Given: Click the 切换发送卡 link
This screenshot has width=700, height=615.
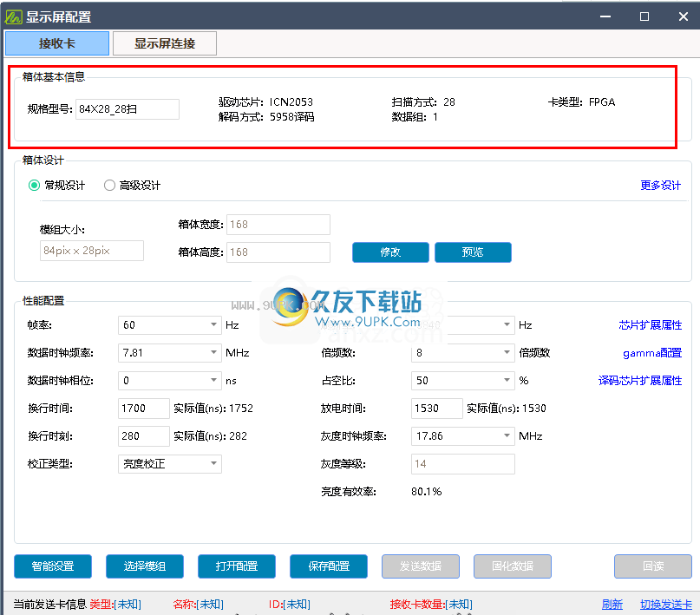Looking at the screenshot, I should coord(666,605).
